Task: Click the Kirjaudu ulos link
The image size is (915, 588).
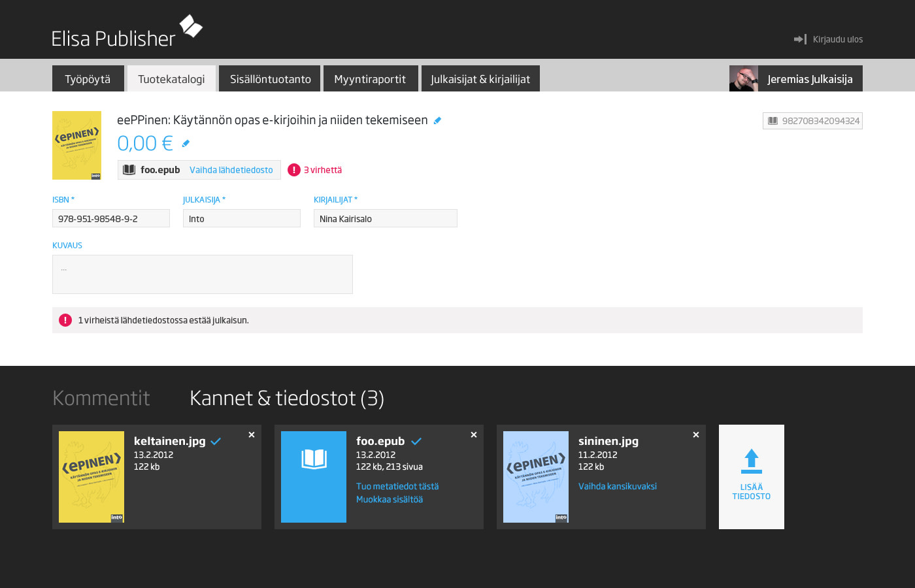Action: point(838,39)
